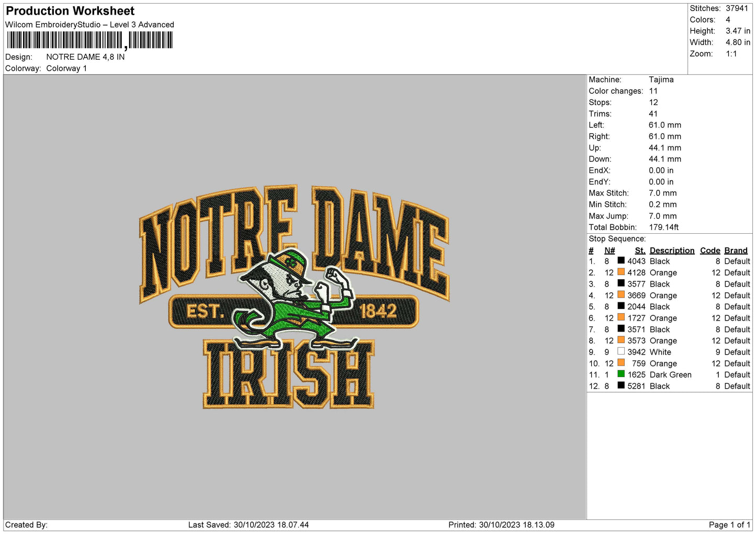Click the barcode under the worksheet title
Image resolution: width=756 pixels, height=534 pixels.
89,40
